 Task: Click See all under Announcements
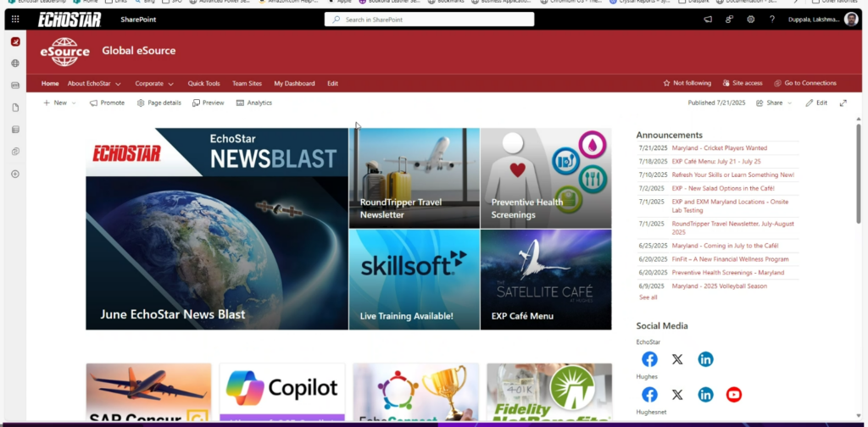pos(648,297)
